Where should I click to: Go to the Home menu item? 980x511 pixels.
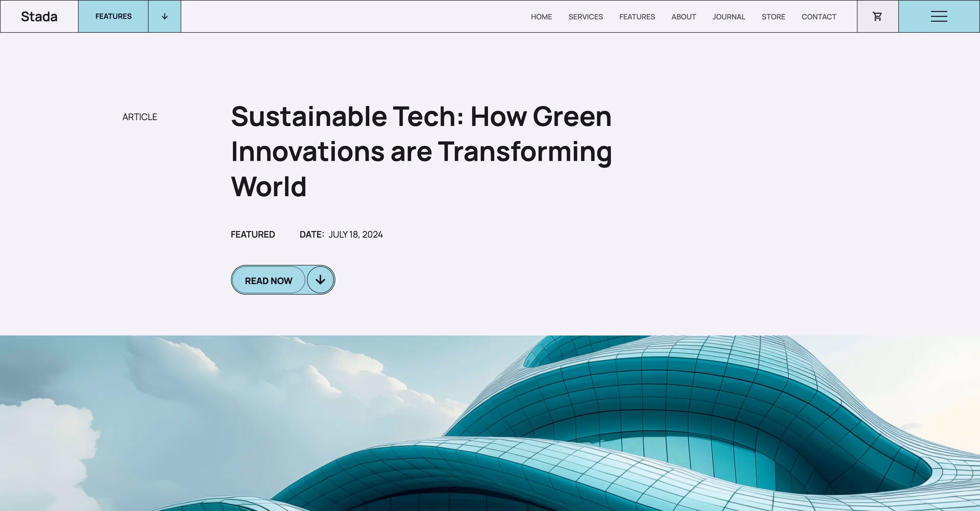[541, 17]
